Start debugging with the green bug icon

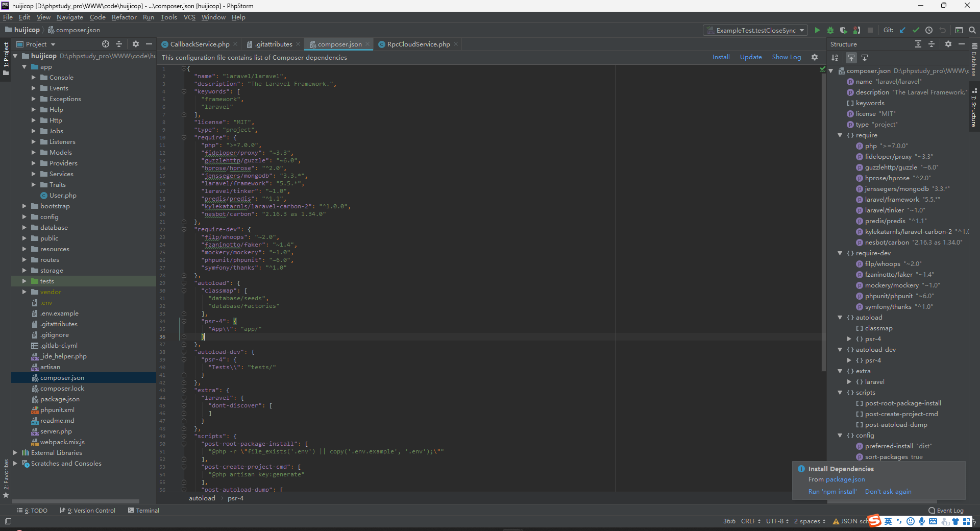830,30
